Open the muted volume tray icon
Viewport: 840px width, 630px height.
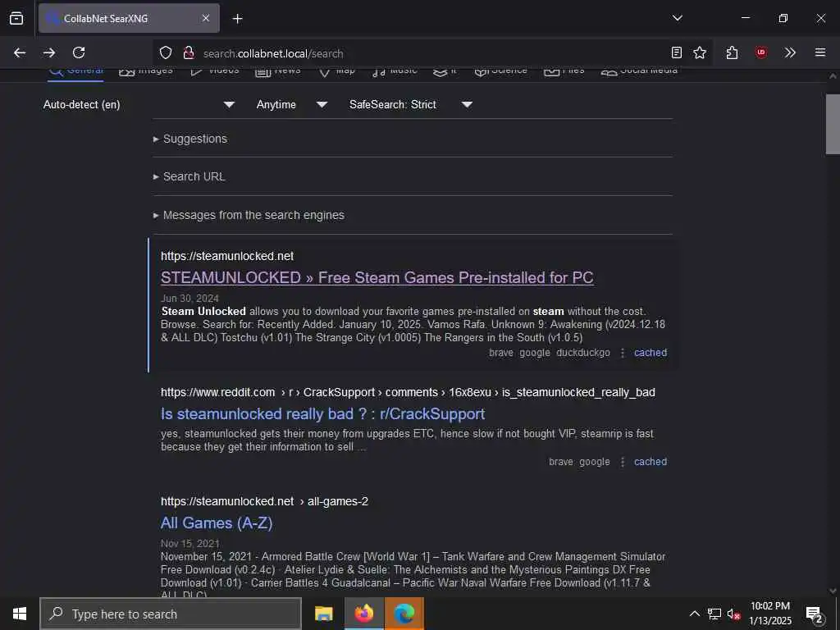coord(733,614)
